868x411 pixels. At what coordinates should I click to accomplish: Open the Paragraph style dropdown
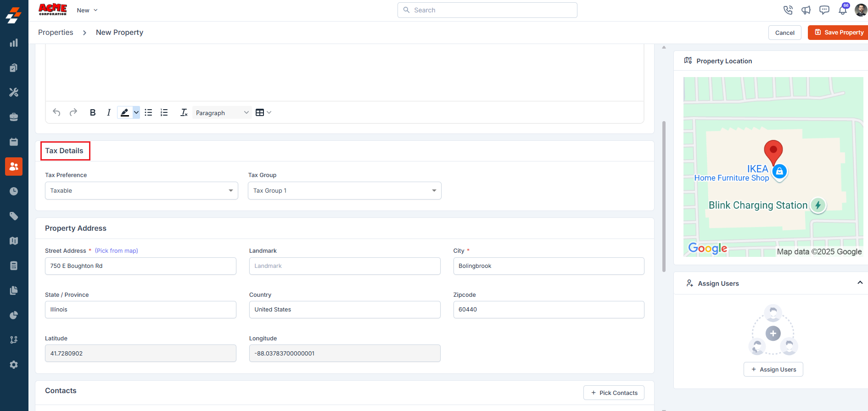222,113
